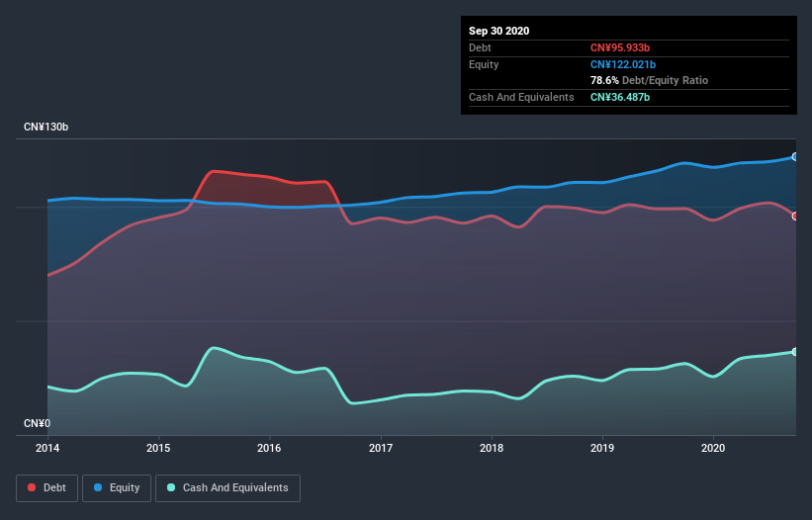
Task: Click the 2015 x-axis label
Action: 158,448
